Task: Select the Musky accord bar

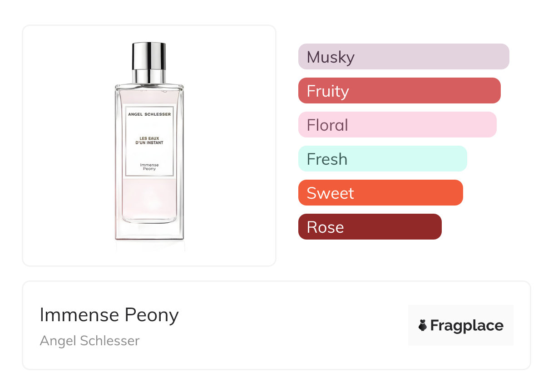Action: (403, 57)
